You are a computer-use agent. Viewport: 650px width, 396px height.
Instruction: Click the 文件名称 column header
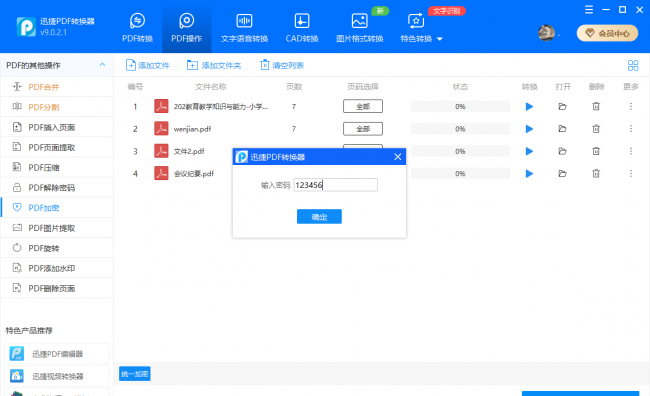[x=211, y=87]
